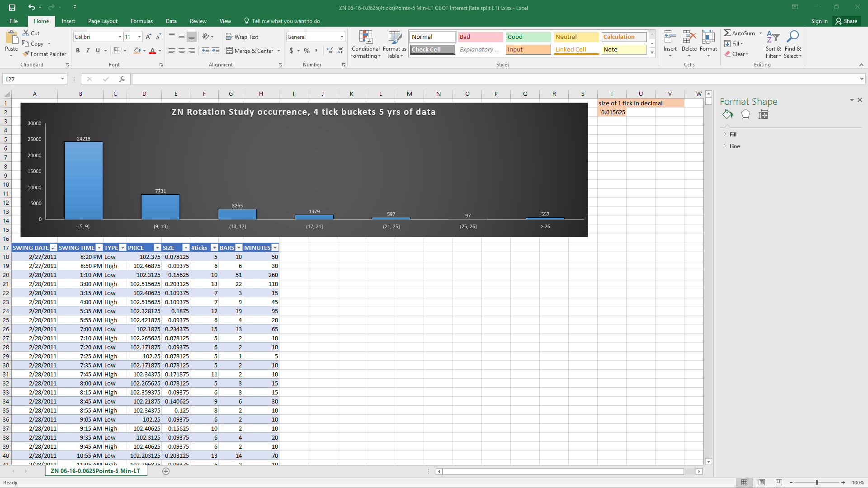Switch to the Page Layout tab

point(103,21)
